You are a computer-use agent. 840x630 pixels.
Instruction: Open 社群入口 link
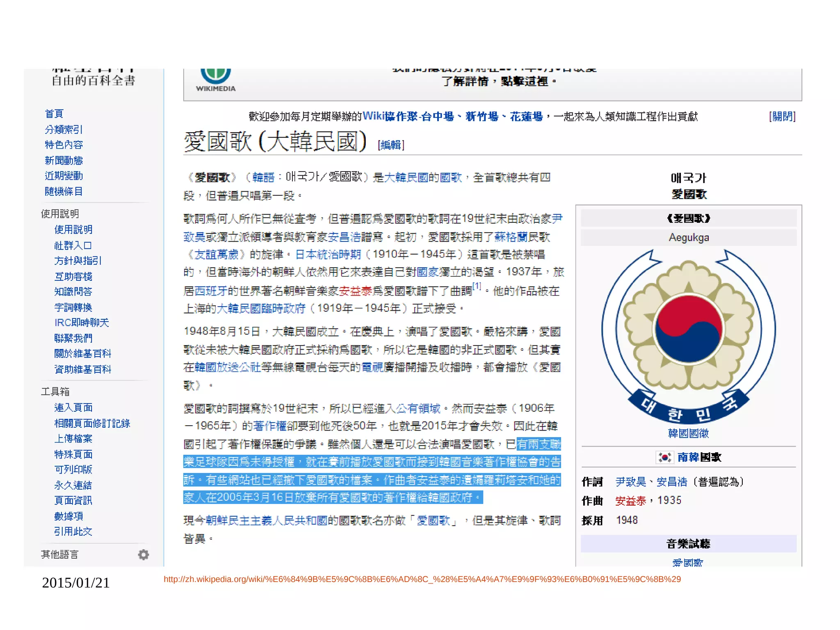[73, 245]
